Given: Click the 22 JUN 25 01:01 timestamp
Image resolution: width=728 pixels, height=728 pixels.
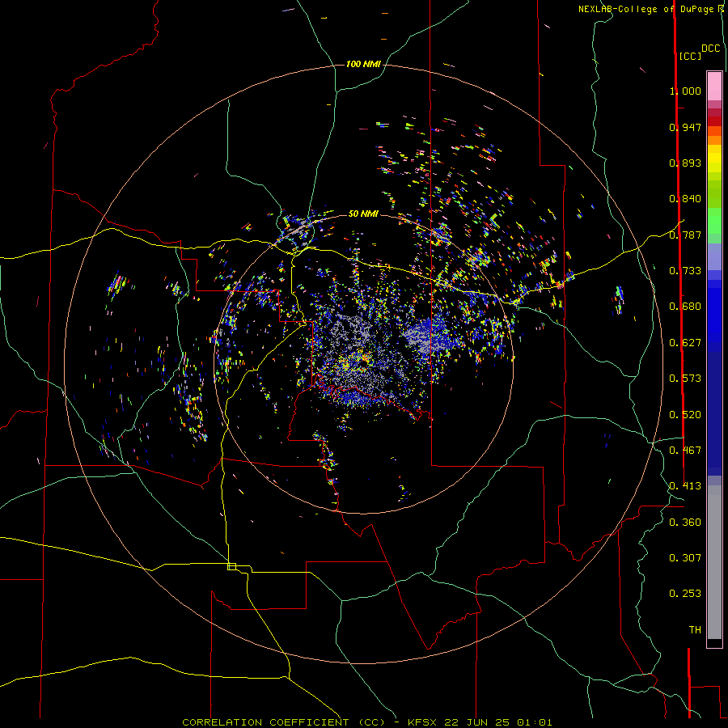Looking at the screenshot, I should click(498, 722).
